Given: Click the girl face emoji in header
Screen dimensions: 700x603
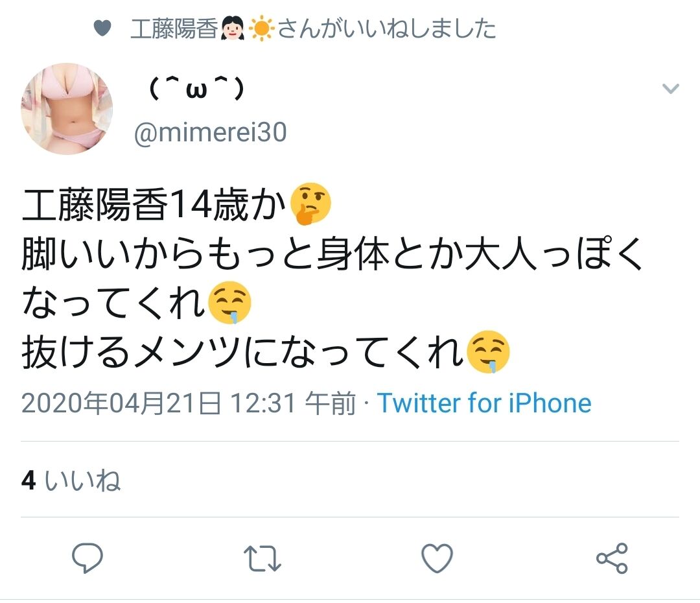Looking at the screenshot, I should 232,28.
